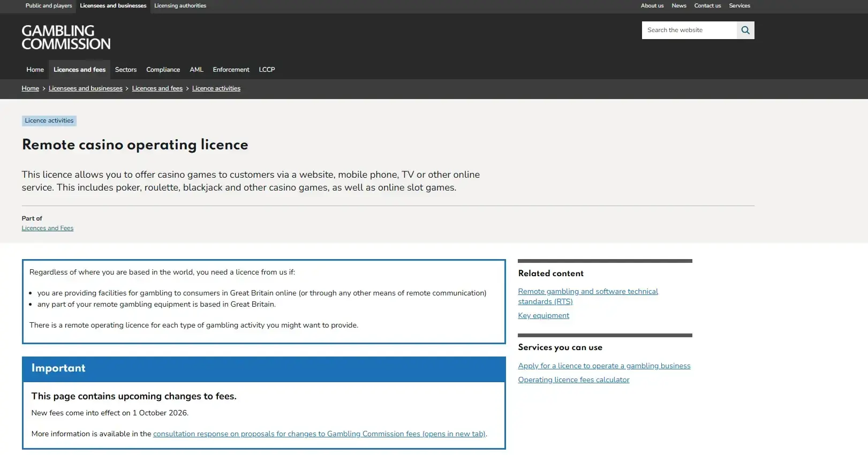Click Licences and fees breadcrumb
868x455 pixels.
tap(157, 89)
